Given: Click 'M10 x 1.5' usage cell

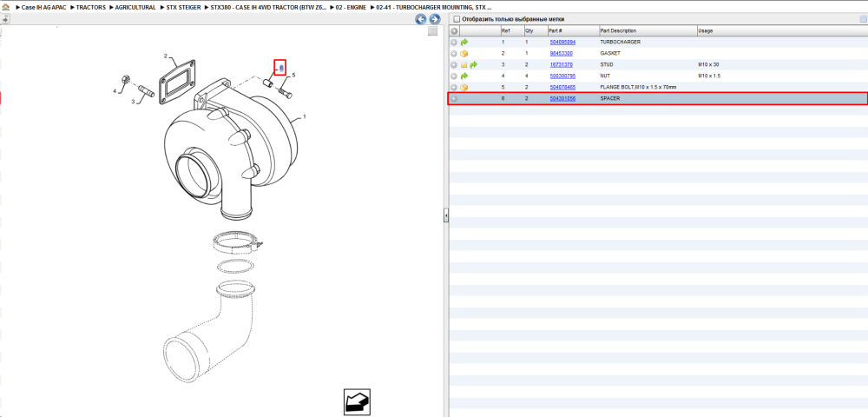Looking at the screenshot, I should coord(710,76).
